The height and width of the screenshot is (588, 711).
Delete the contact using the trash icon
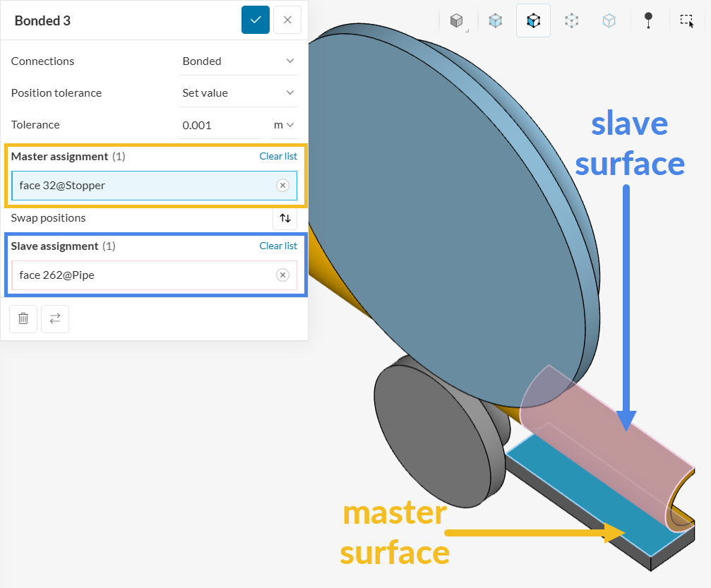coord(23,318)
